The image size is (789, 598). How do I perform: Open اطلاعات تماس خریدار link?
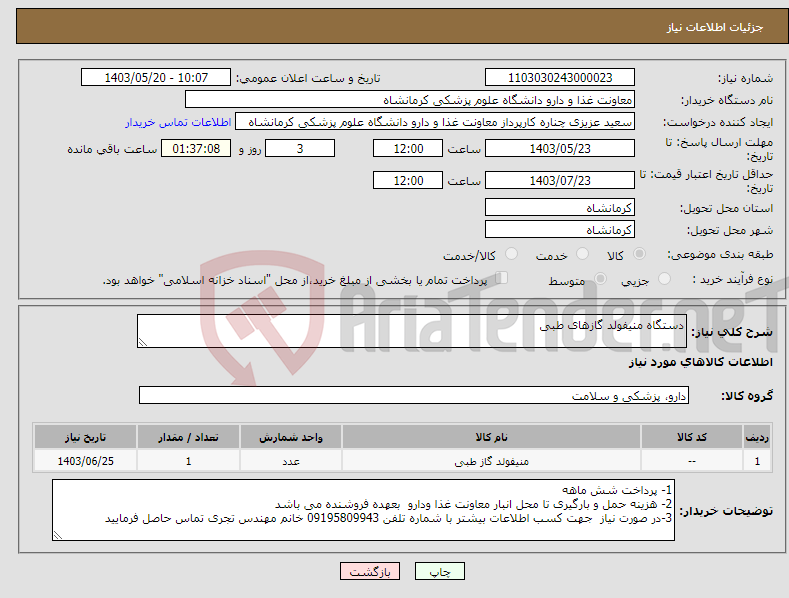(178, 122)
